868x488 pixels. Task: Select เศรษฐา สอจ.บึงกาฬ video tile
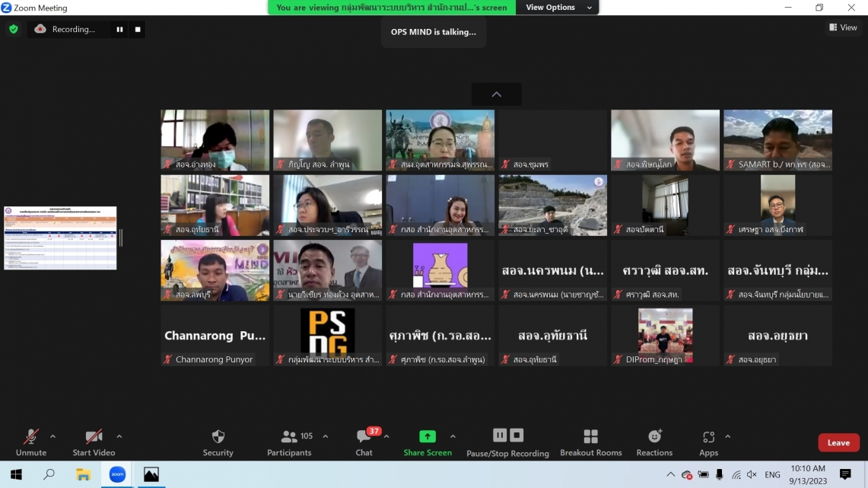tap(777, 205)
